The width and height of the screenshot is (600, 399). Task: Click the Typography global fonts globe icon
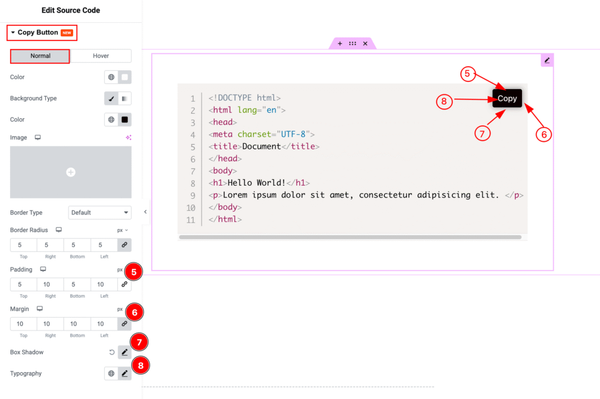click(111, 373)
